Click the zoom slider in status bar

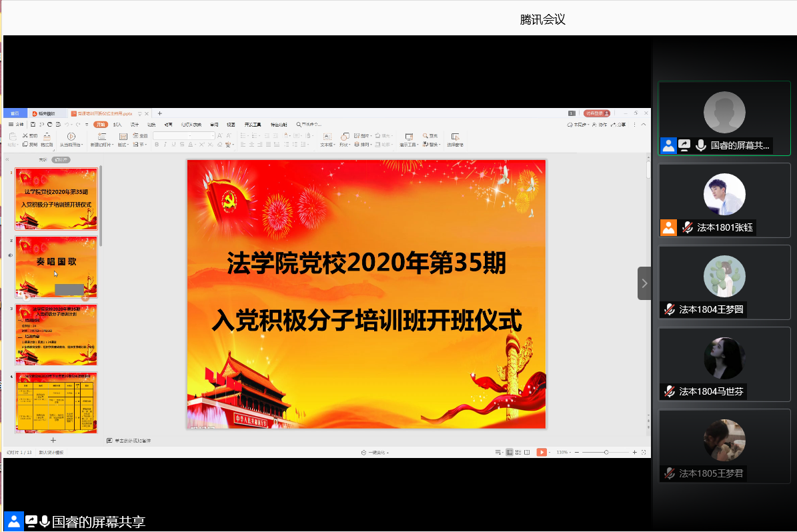[606, 452]
